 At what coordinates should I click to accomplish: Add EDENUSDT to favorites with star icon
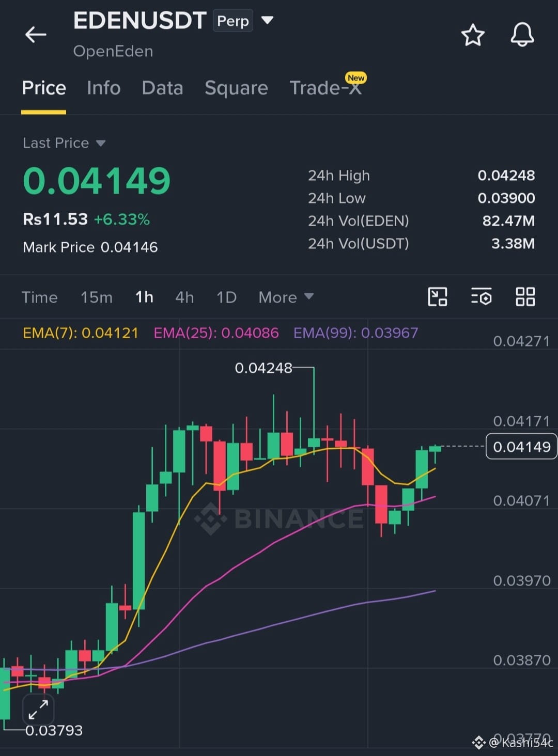coord(472,35)
